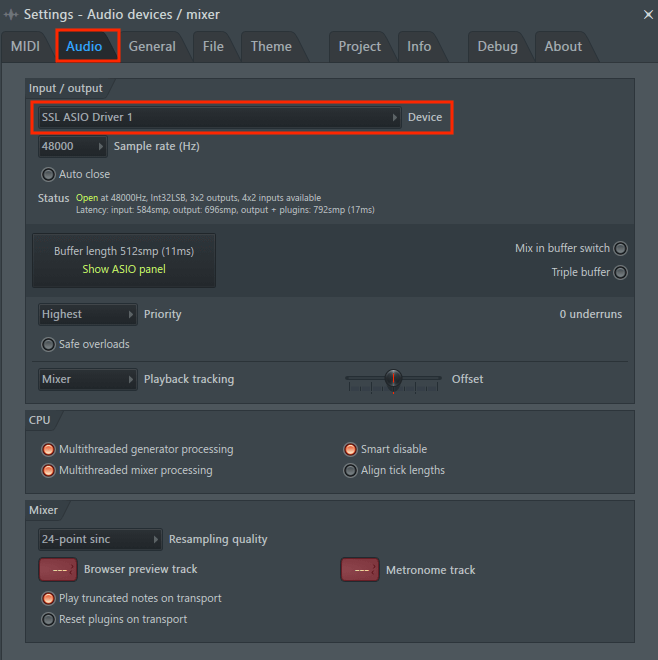
Task: Close the Settings window
Action: pyautogui.click(x=642, y=14)
